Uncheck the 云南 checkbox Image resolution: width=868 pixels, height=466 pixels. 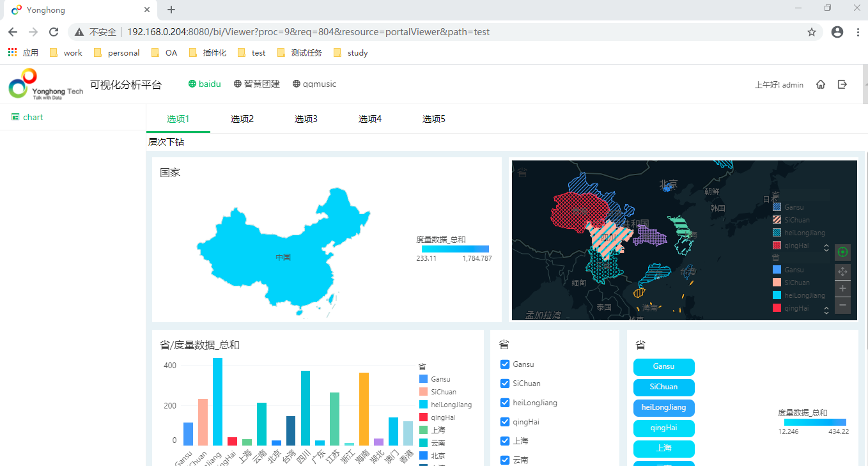pos(505,460)
